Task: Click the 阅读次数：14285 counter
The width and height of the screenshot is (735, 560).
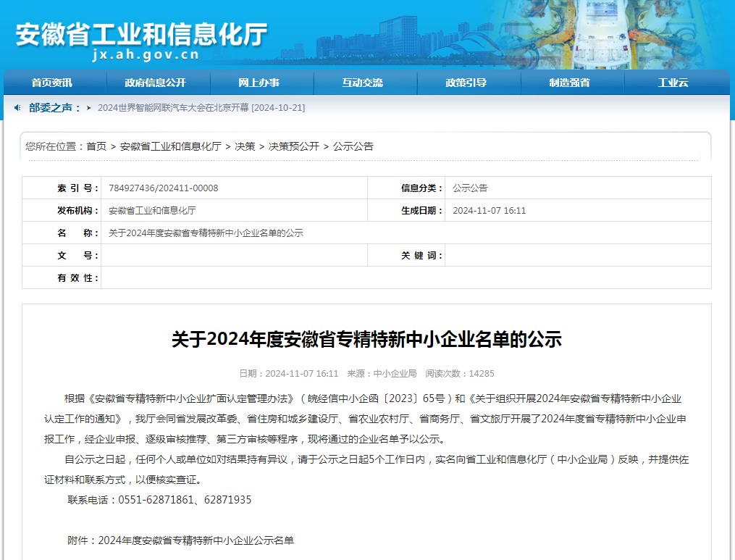Action: (460, 373)
